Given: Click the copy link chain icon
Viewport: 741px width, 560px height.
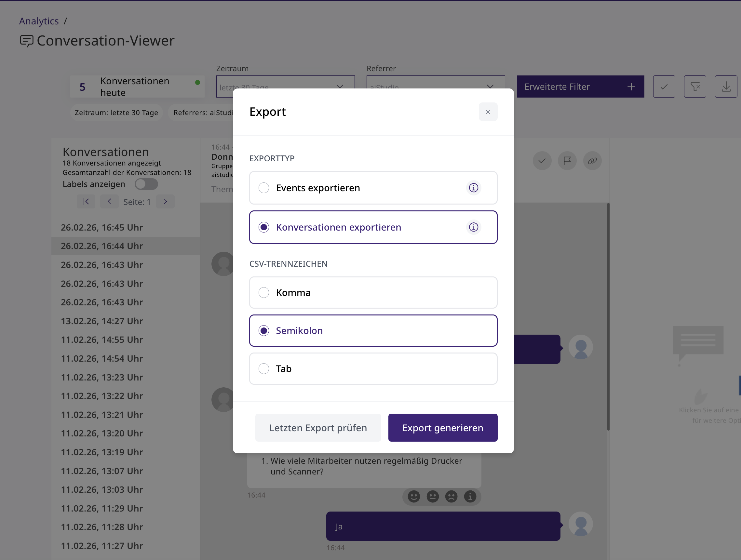Looking at the screenshot, I should (x=592, y=161).
